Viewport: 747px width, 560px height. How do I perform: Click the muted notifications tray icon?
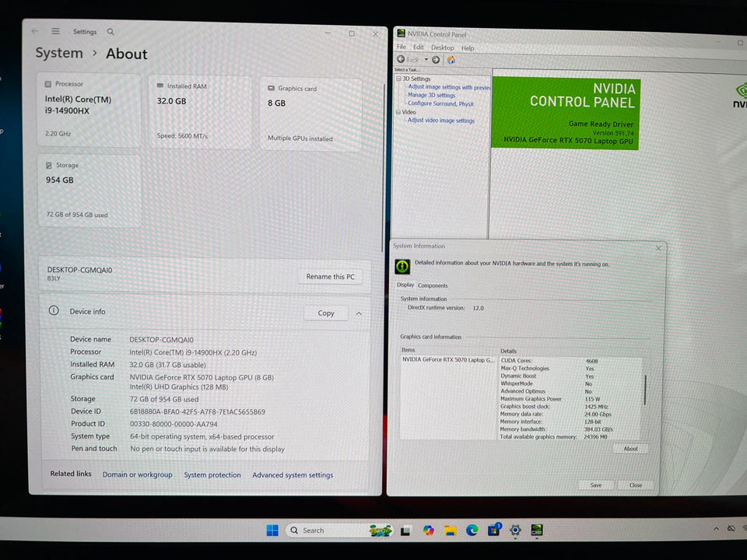tap(731, 529)
